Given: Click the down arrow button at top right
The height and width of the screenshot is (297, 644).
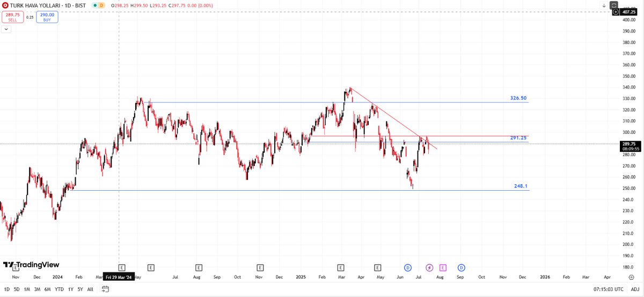Looking at the screenshot, I should pos(604,5).
